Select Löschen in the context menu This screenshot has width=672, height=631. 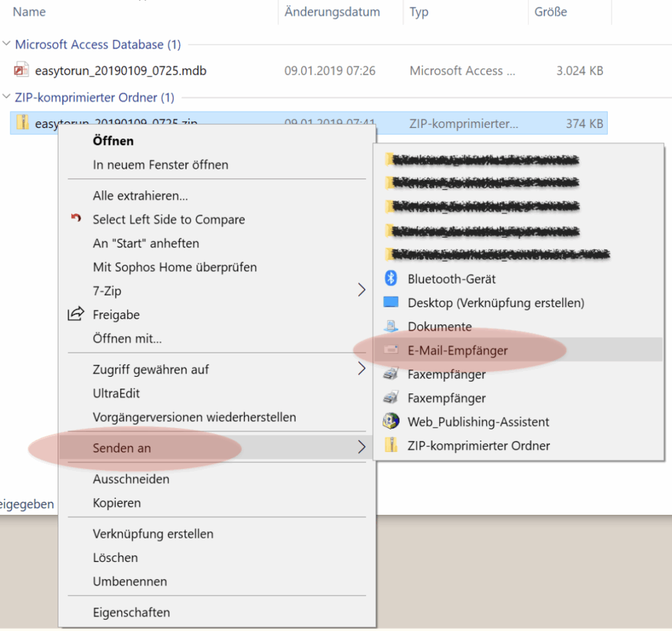tap(115, 557)
